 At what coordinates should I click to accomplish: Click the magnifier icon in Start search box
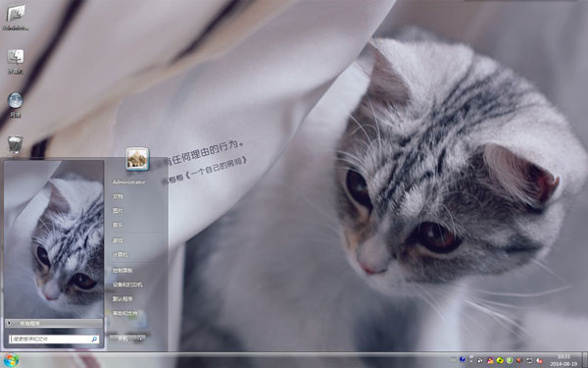[94, 340]
